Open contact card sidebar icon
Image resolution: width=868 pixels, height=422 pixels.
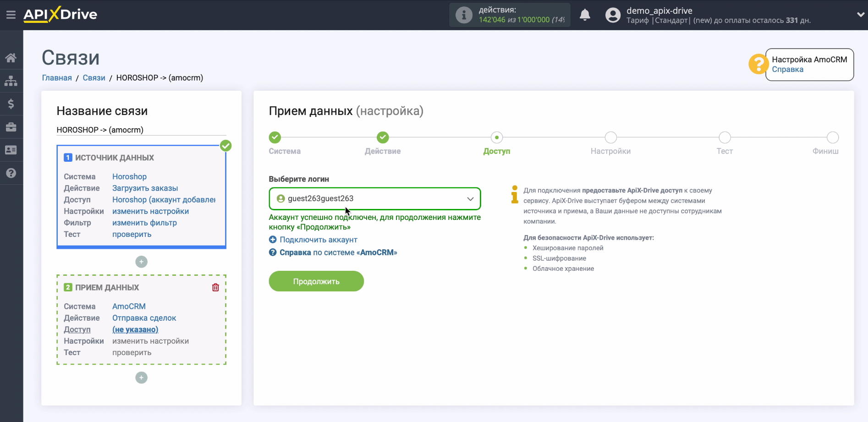point(11,150)
